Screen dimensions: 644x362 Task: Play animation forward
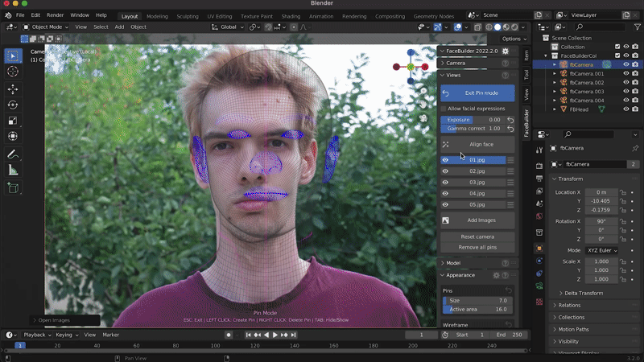pos(275,335)
